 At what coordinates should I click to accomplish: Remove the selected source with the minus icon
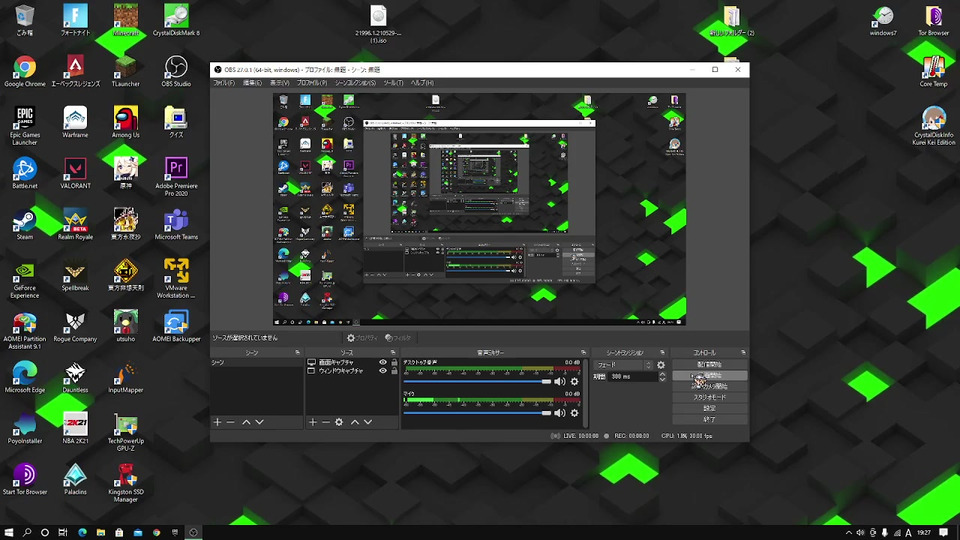(x=326, y=422)
